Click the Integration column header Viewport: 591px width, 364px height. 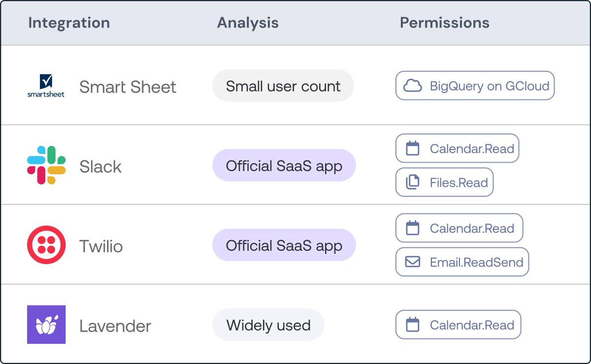(x=69, y=23)
